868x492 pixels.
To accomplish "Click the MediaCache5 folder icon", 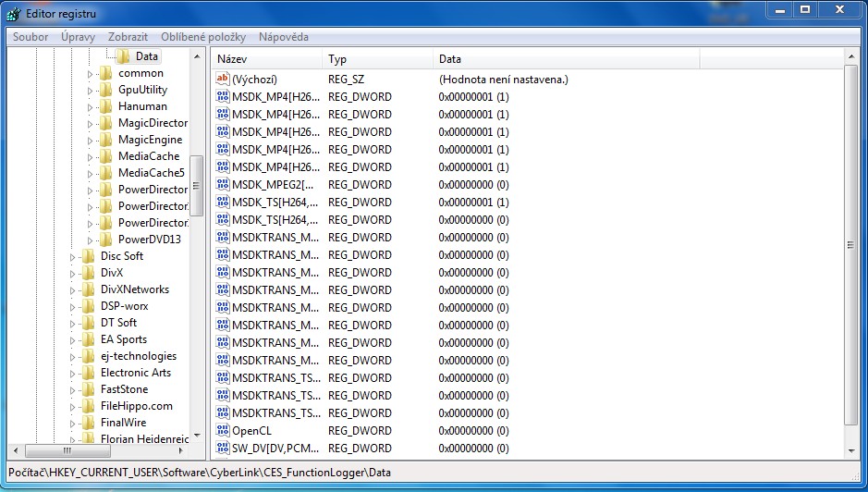I will click(x=105, y=173).
